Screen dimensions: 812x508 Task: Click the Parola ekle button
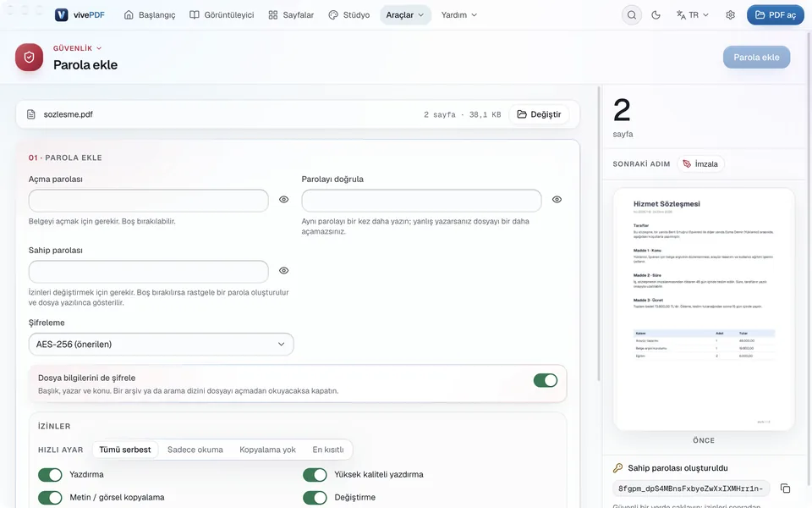(x=756, y=57)
